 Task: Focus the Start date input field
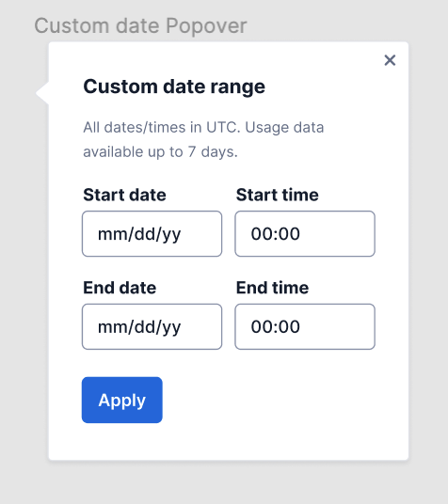[152, 234]
